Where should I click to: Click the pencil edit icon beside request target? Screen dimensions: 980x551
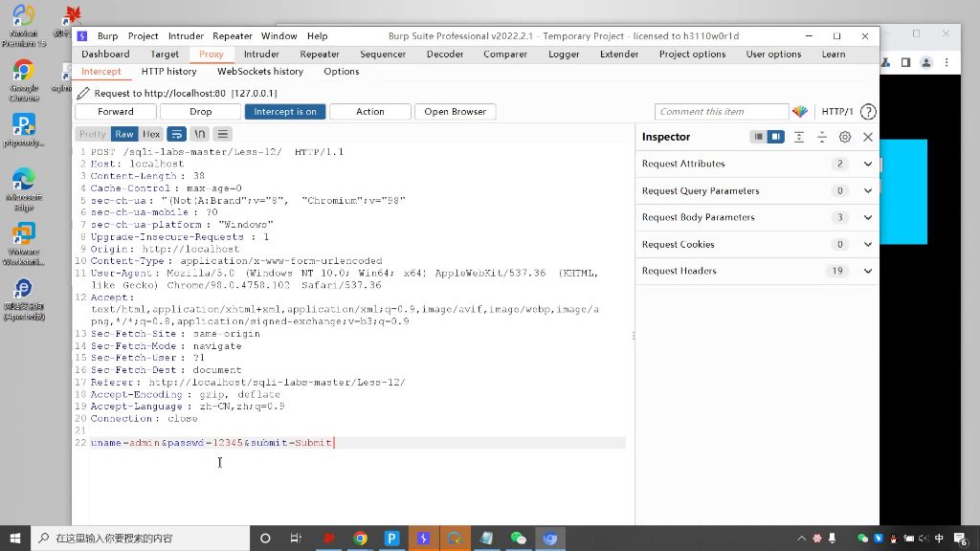tap(83, 93)
